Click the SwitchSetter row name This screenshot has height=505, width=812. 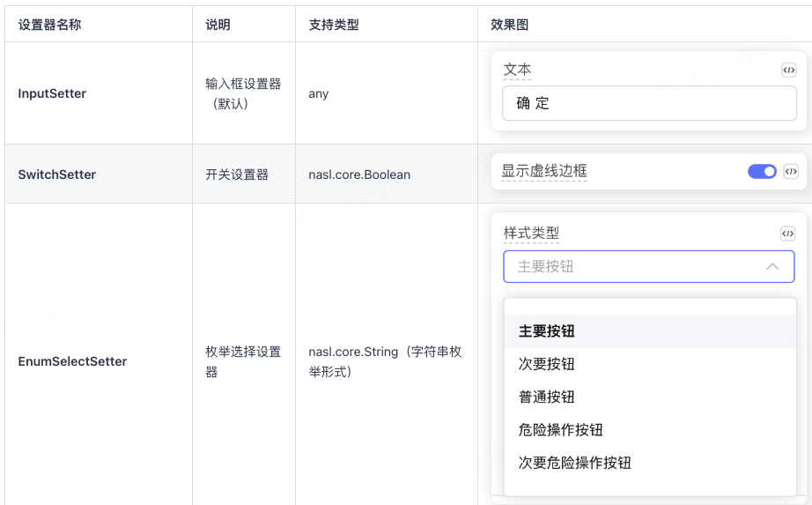tap(56, 175)
